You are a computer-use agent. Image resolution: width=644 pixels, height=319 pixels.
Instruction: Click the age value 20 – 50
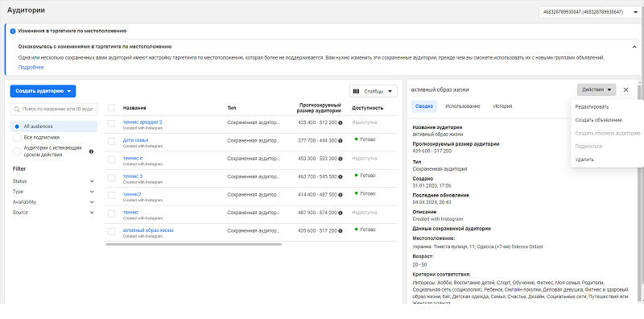419,264
